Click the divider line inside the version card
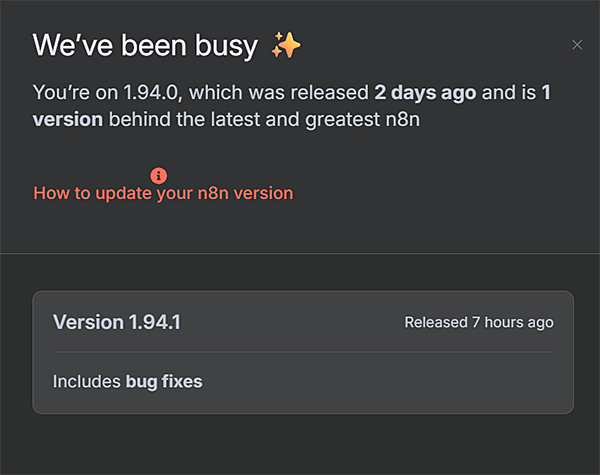Viewport: 600px width, 475px height. (x=303, y=352)
